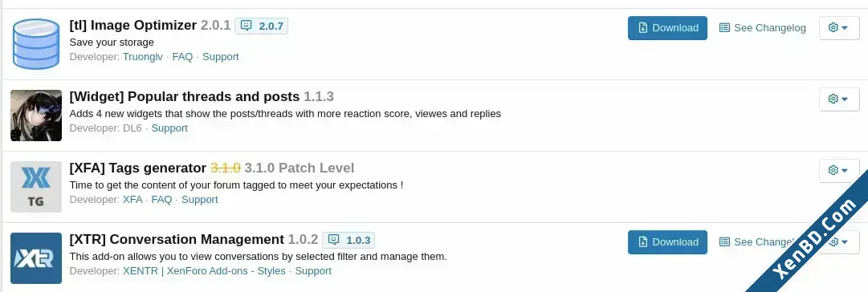Open gear dropdown for XTR Conversation Management
The width and height of the screenshot is (868, 292).
(839, 242)
